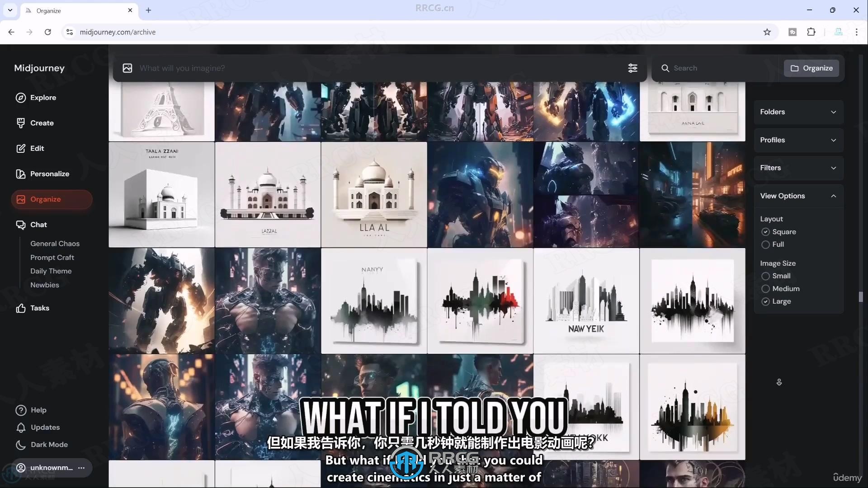The width and height of the screenshot is (868, 488).
Task: Open the unknownm account options dots
Action: pyautogui.click(x=81, y=468)
